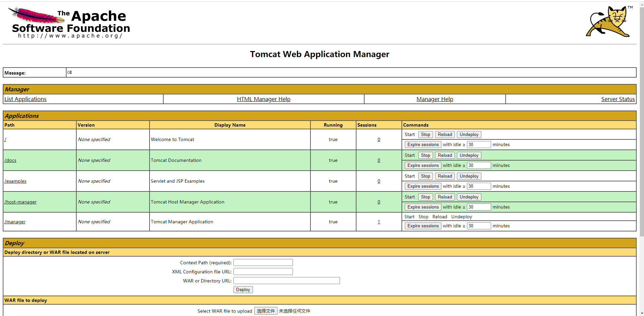This screenshot has width=644, height=316.
Task: Stop the Tomcat Documentation application
Action: [426, 155]
